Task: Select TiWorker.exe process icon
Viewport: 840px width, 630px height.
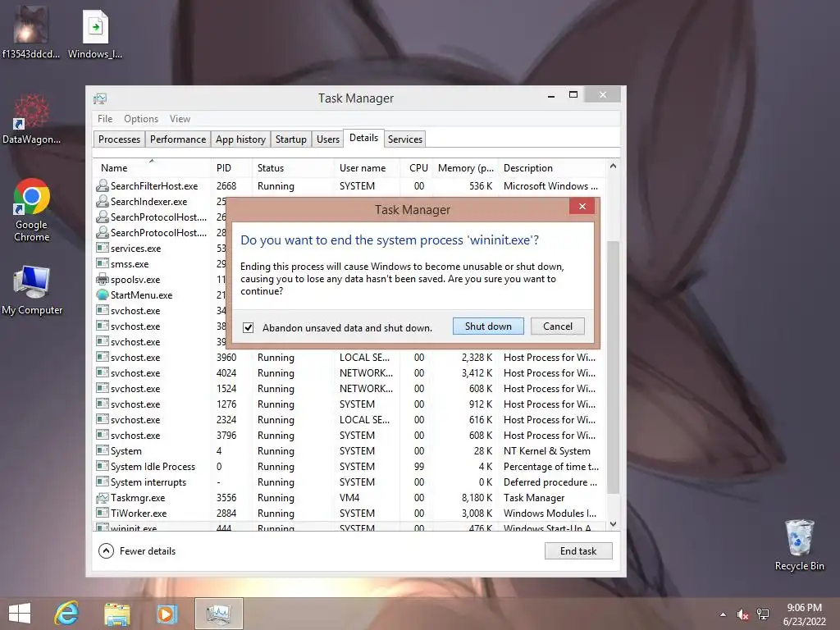Action: click(x=103, y=514)
